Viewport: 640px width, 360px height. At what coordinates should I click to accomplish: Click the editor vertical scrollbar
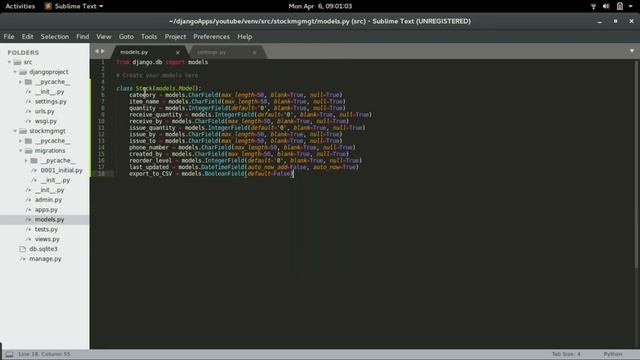(x=636, y=164)
